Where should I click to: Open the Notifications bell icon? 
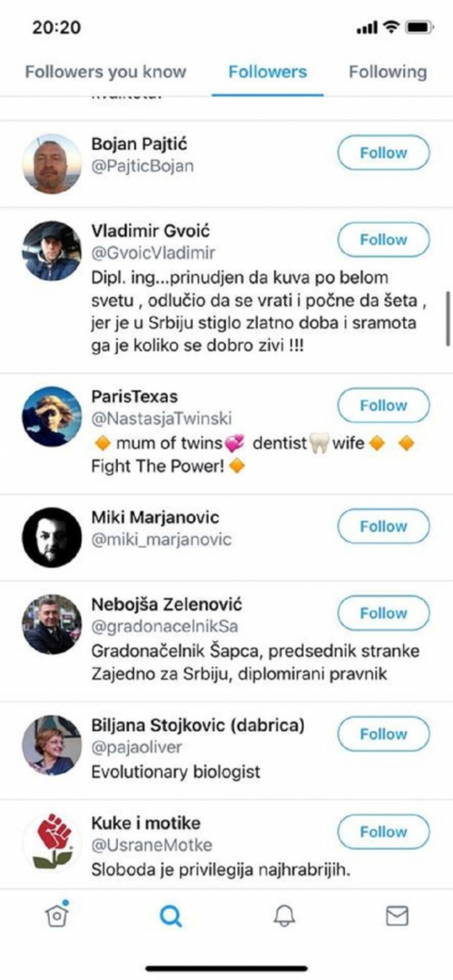pyautogui.click(x=284, y=916)
